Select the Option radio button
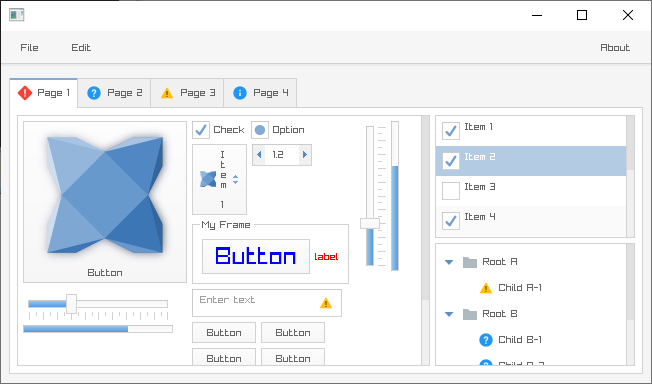652x384 pixels. click(x=260, y=130)
